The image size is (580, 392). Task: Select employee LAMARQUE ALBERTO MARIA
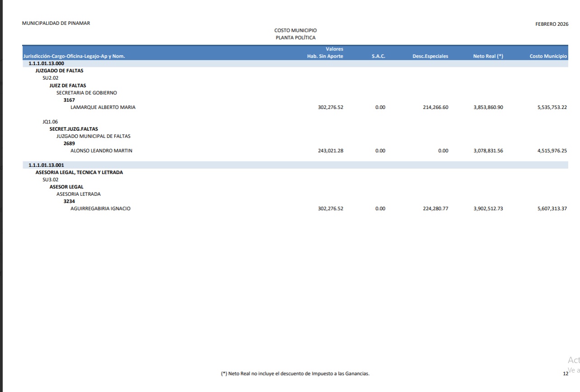[x=103, y=108]
